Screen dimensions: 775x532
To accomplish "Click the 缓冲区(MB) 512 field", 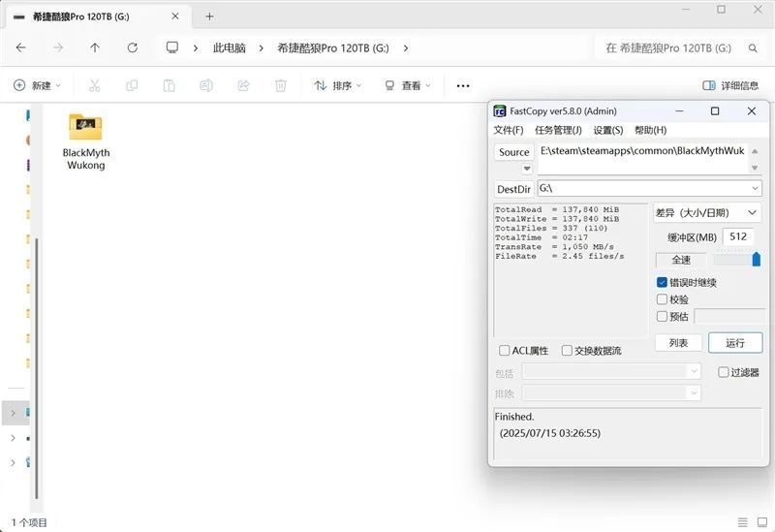I will click(x=738, y=236).
